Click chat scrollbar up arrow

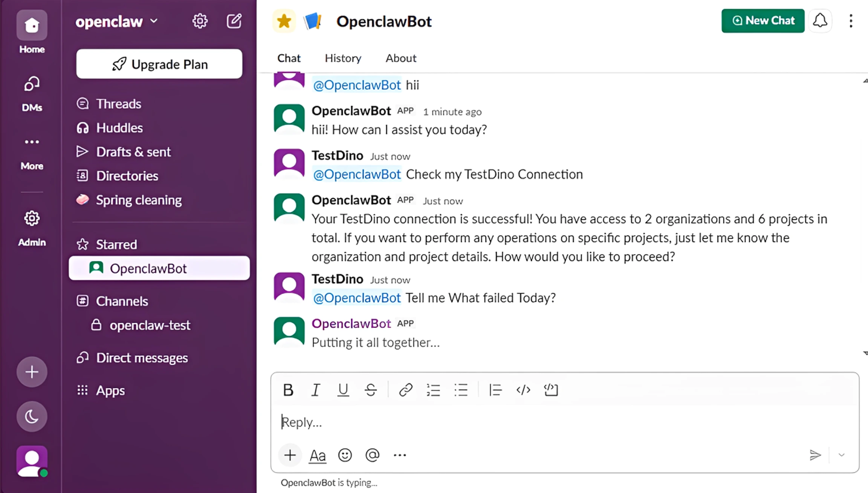point(865,81)
